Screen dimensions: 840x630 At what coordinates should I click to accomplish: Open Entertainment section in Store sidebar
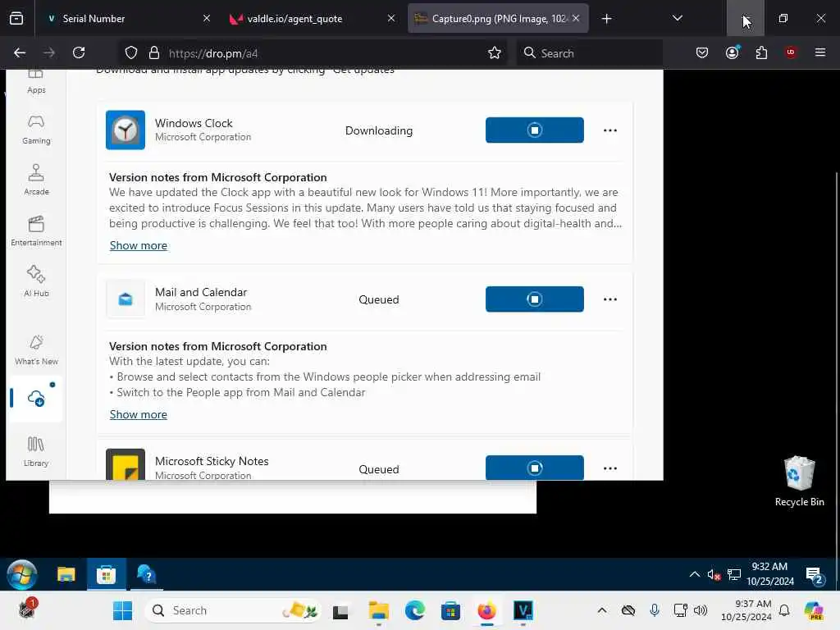tap(36, 231)
